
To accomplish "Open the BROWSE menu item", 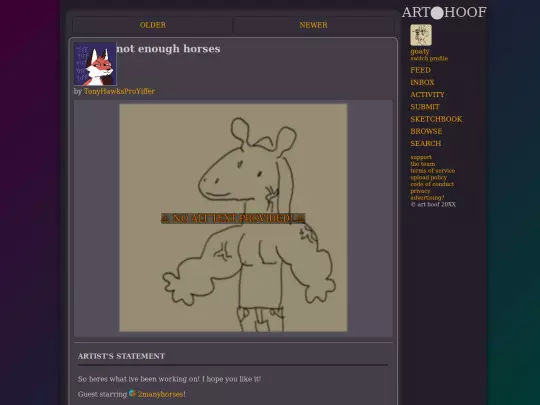I will point(426,131).
